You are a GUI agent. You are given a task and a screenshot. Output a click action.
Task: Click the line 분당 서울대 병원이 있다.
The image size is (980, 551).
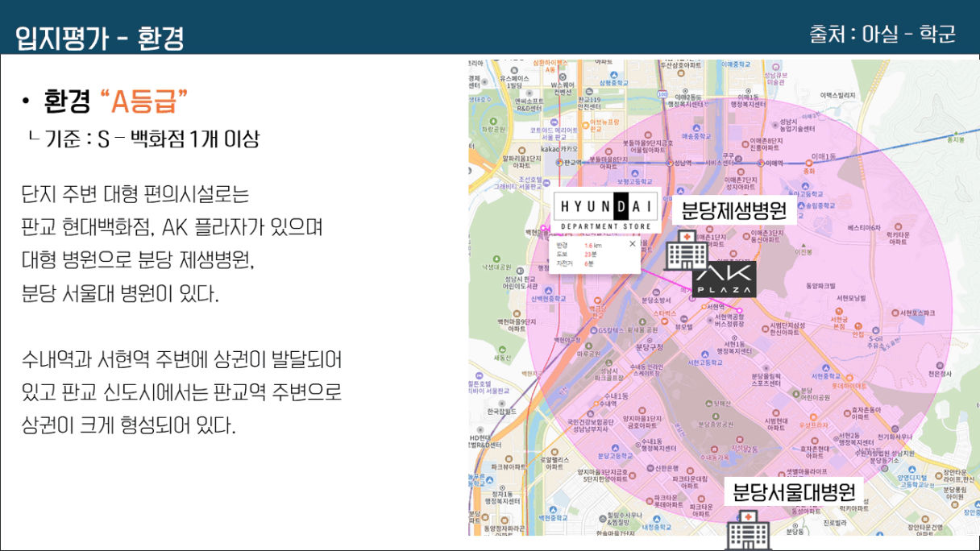[120, 293]
